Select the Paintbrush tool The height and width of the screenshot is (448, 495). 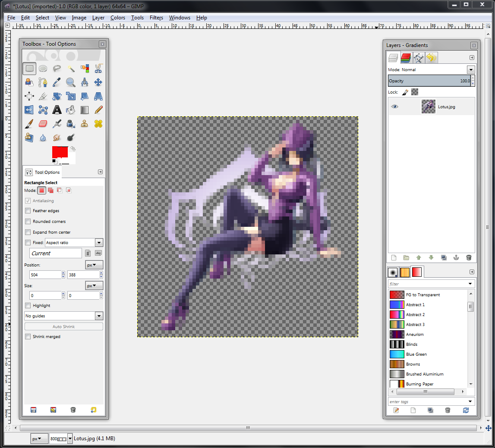coord(29,124)
